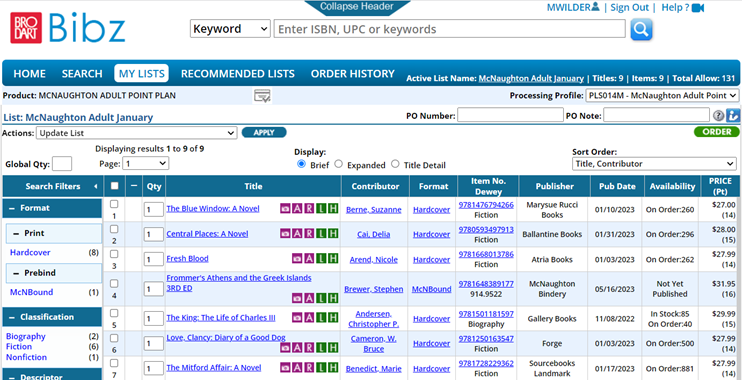The width and height of the screenshot is (742, 380).
Task: Click the A icon for The King row
Action: [309, 318]
